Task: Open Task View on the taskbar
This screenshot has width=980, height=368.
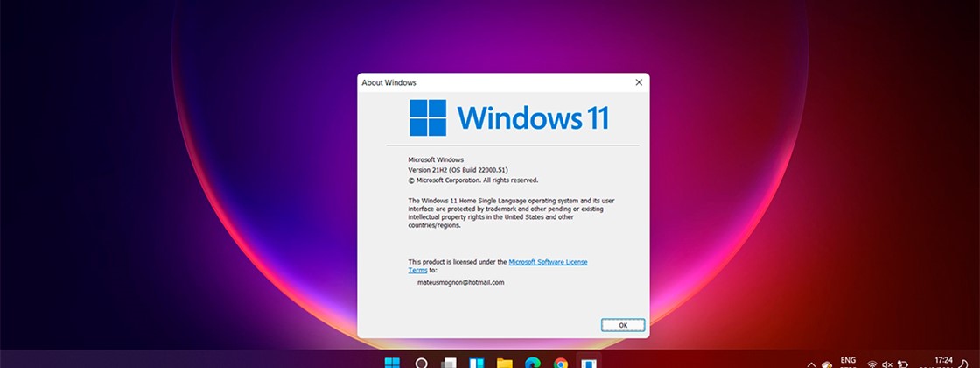Action: point(449,363)
